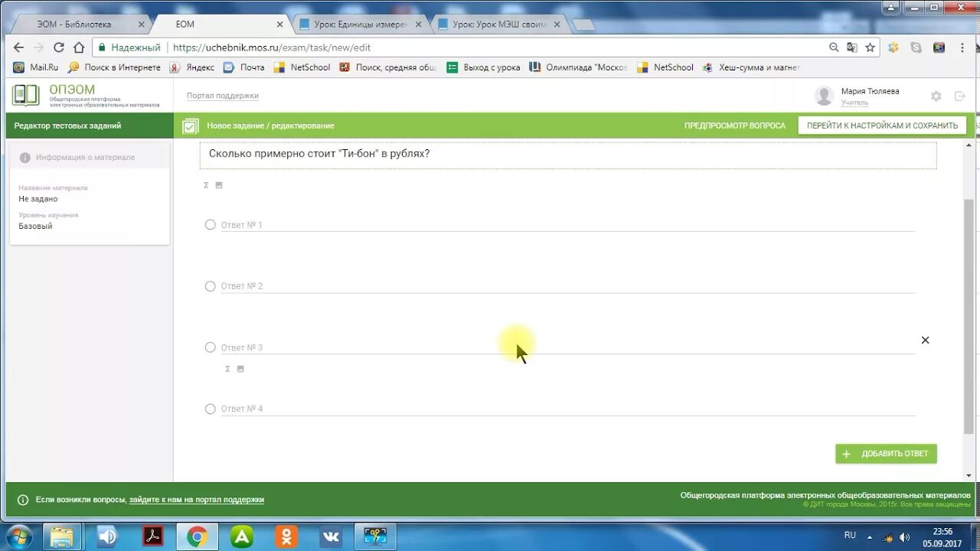The width and height of the screenshot is (980, 551).
Task: Click the browser address bar URL
Action: tap(272, 47)
